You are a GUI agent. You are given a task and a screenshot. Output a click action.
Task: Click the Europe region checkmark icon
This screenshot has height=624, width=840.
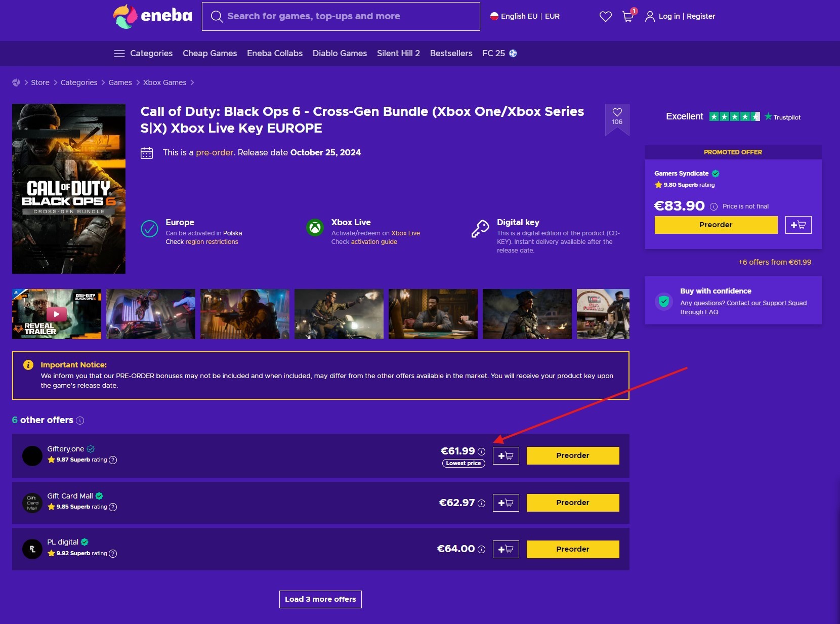pyautogui.click(x=149, y=229)
